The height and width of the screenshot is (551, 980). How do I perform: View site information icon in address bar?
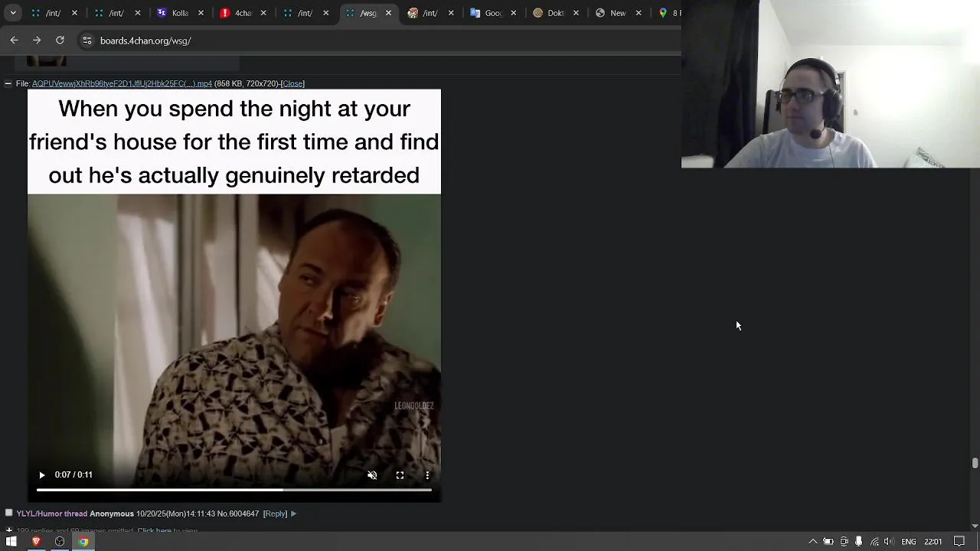point(87,41)
